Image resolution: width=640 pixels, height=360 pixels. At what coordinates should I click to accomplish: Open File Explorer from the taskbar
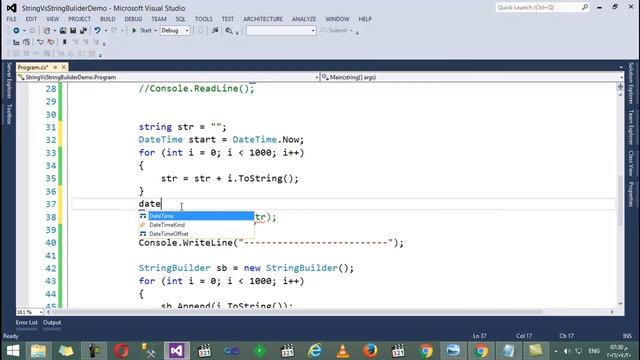38,351
